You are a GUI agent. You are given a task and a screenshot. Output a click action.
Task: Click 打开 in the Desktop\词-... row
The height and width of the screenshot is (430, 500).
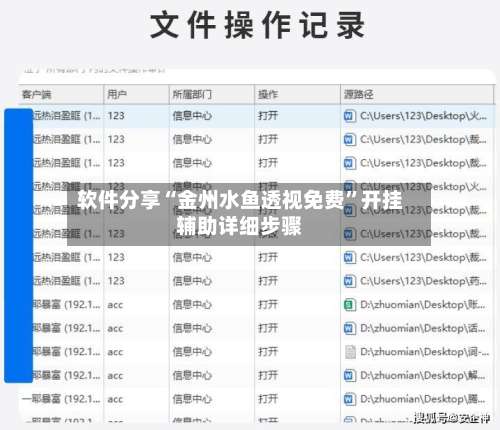point(268,352)
